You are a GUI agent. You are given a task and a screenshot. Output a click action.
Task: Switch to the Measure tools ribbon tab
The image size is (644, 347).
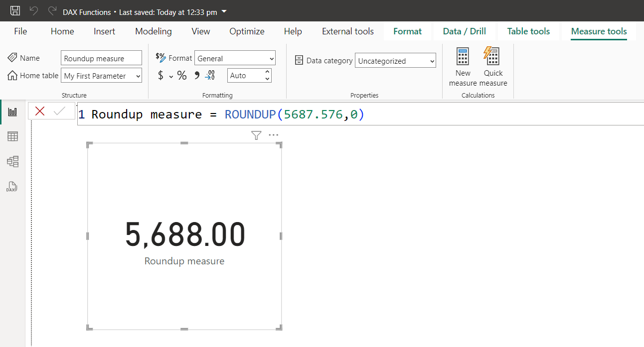tap(599, 31)
